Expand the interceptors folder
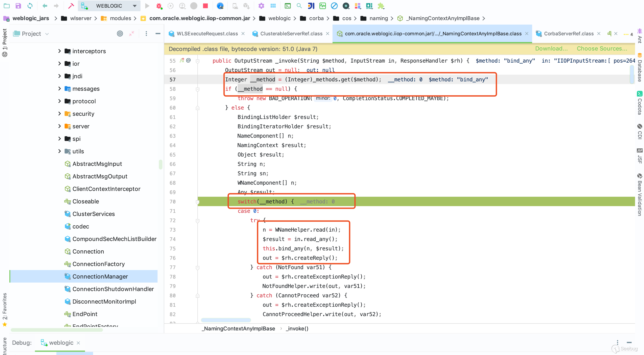 [60, 51]
